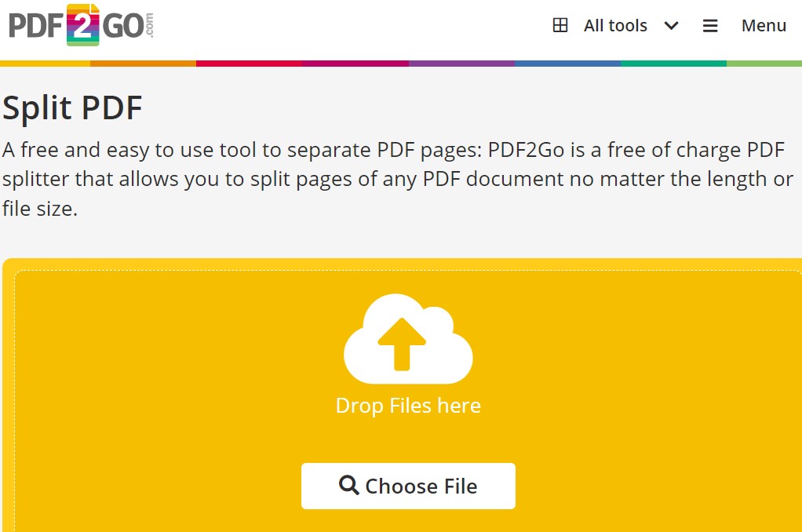802x532 pixels.
Task: Click the cloud upload icon
Action: coord(408,338)
